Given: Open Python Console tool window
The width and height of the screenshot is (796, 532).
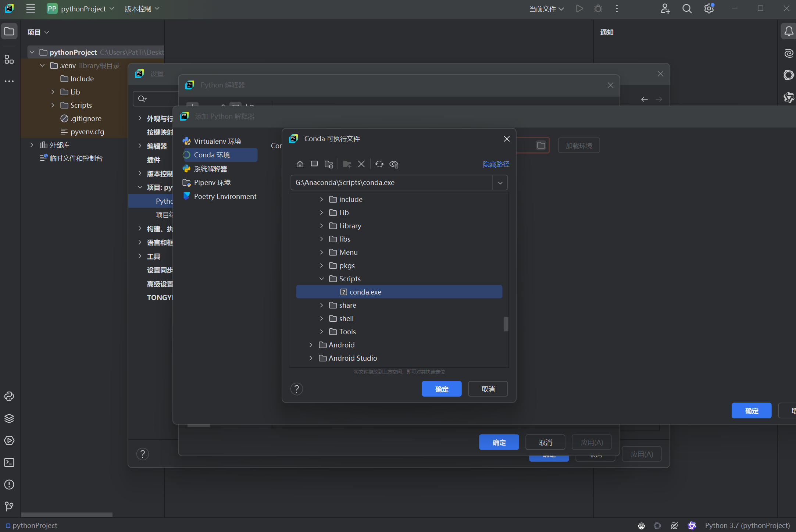Looking at the screenshot, I should tap(9, 396).
